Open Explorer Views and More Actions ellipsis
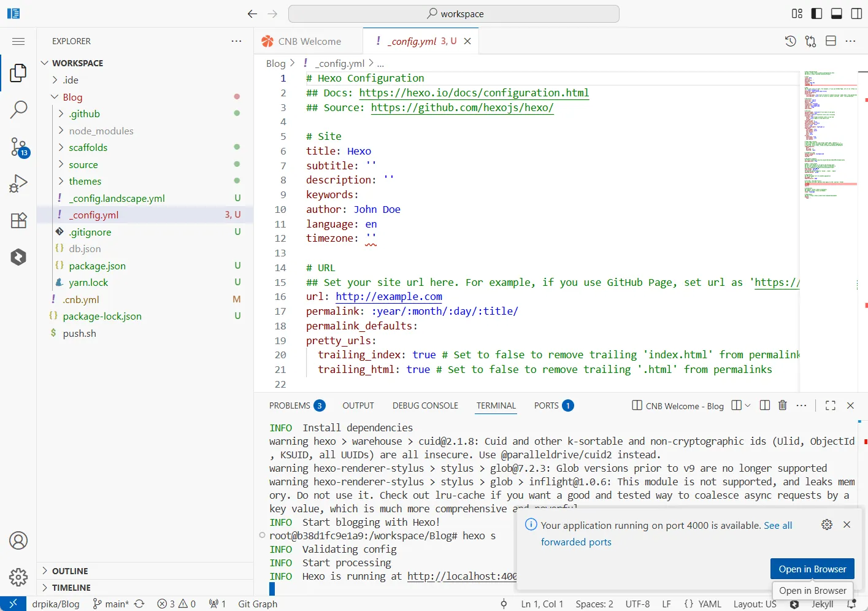The width and height of the screenshot is (868, 611). click(x=236, y=41)
